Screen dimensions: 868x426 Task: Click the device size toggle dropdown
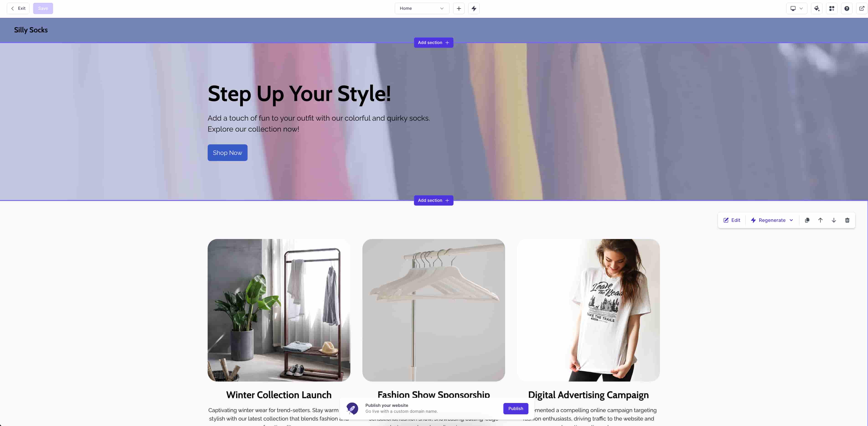tap(796, 8)
